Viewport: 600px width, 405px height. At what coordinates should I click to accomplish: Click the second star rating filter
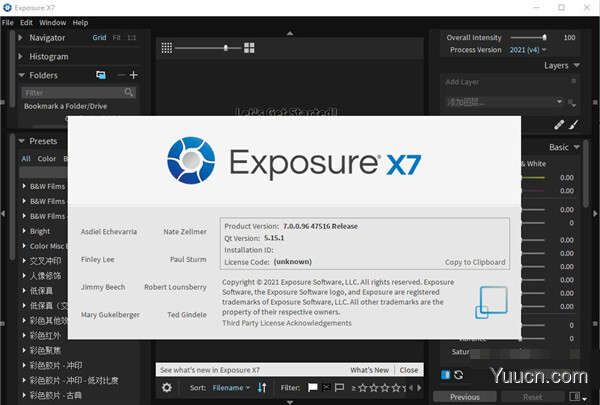click(x=374, y=388)
